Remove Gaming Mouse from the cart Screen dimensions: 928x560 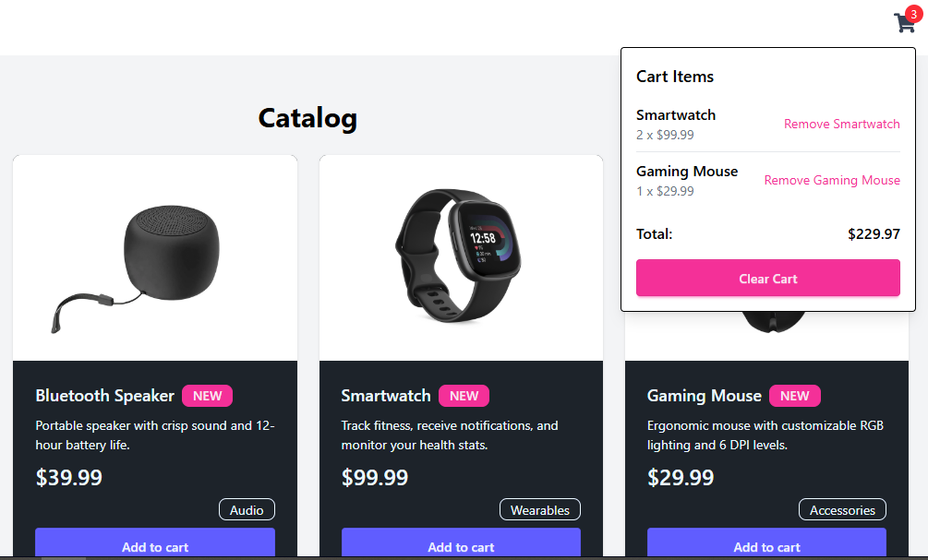[832, 180]
